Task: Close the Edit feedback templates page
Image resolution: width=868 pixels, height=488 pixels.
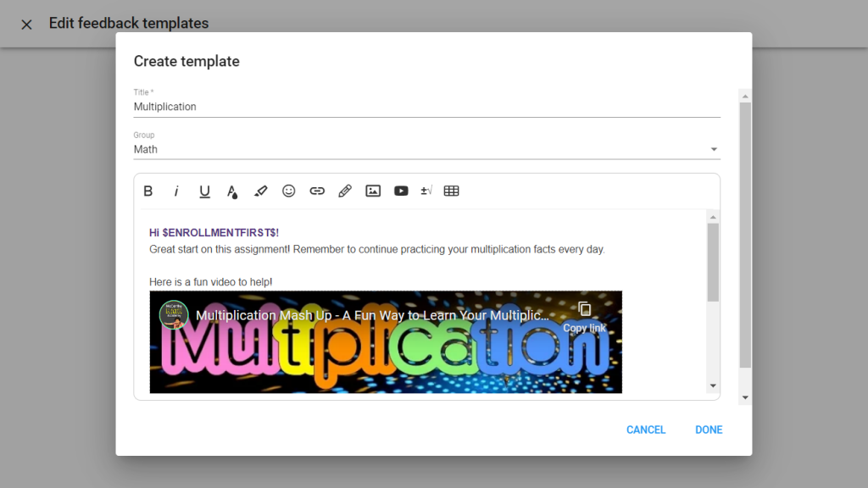Action: [26, 24]
